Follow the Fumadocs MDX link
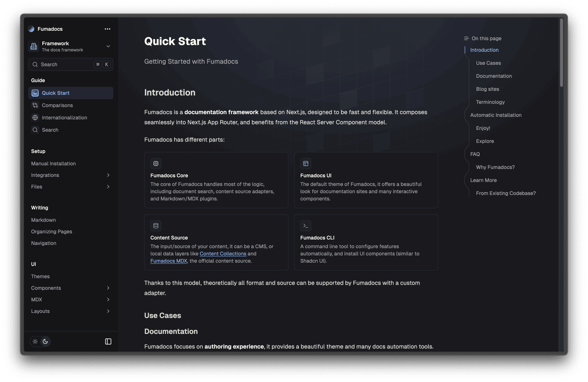Screen dimensions: 588x382 [169, 261]
